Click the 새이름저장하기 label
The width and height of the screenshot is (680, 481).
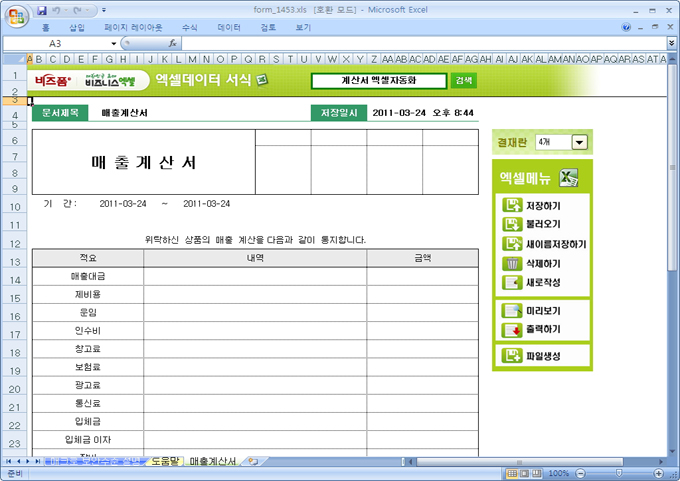tap(556, 244)
